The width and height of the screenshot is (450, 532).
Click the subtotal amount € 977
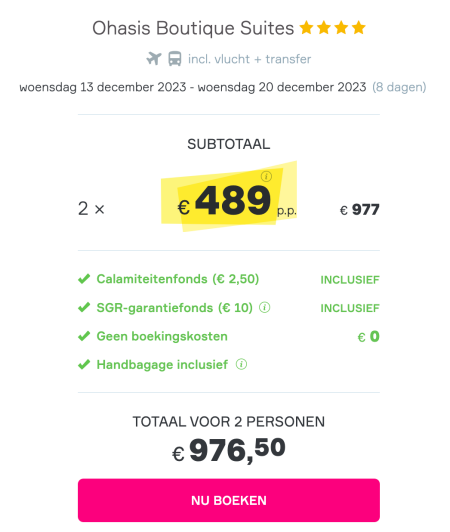359,209
